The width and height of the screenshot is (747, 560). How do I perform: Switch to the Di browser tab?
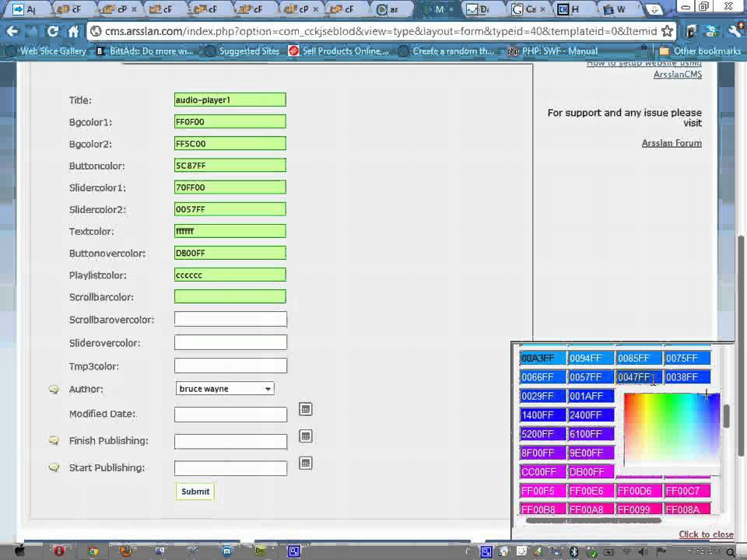[482, 9]
